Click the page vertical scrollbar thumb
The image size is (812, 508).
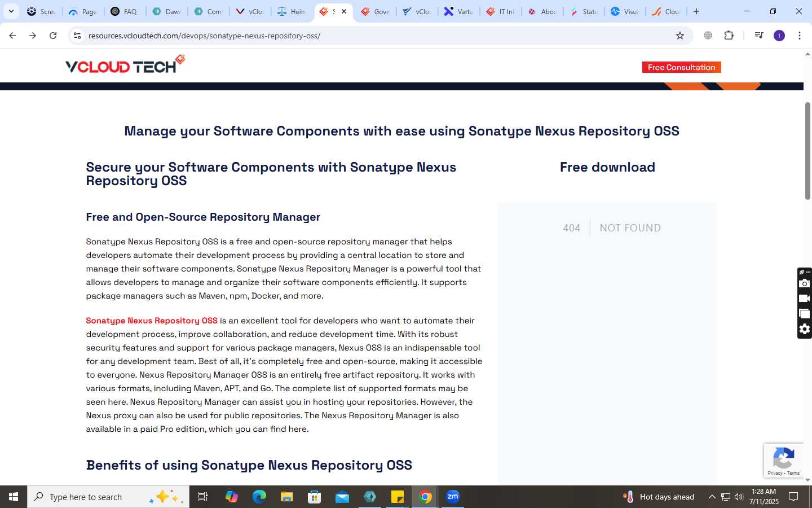click(807, 151)
